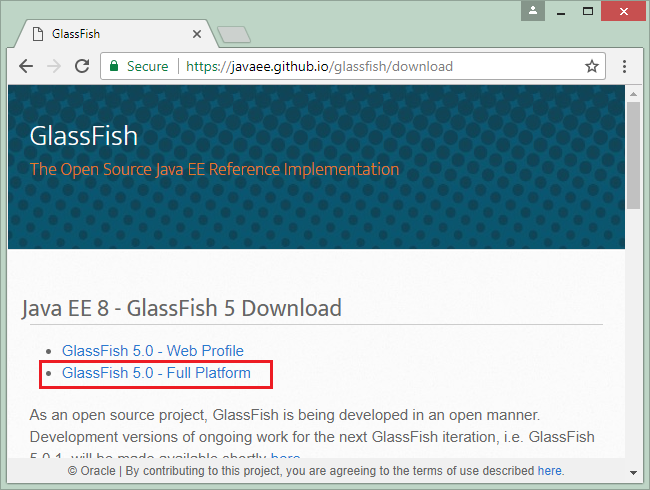Follow the 'here' terms of use link
Viewport: 650px width, 490px height.
pos(550,471)
